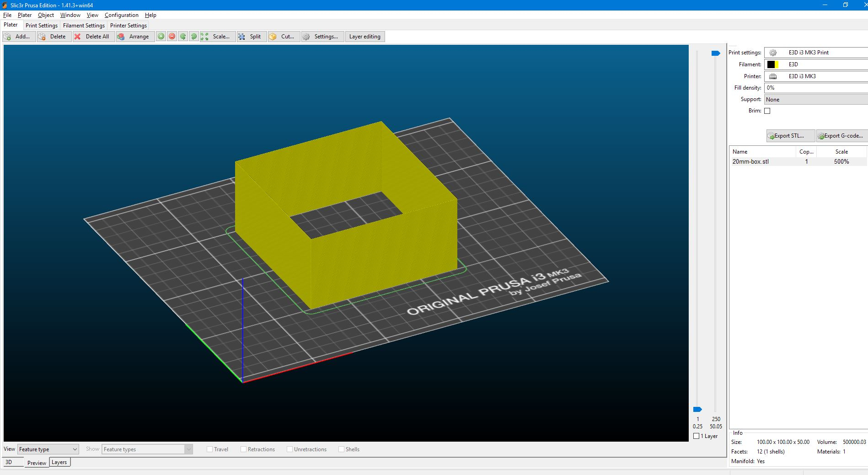Viewport: 868px width, 475px height.
Task: Enable the Unretractions checkbox
Action: click(290, 449)
